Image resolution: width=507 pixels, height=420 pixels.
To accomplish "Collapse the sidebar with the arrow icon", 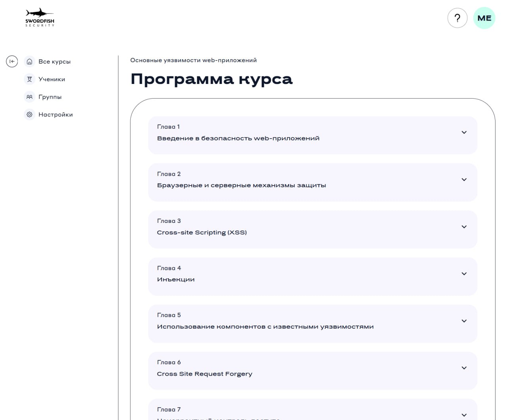I will [12, 61].
